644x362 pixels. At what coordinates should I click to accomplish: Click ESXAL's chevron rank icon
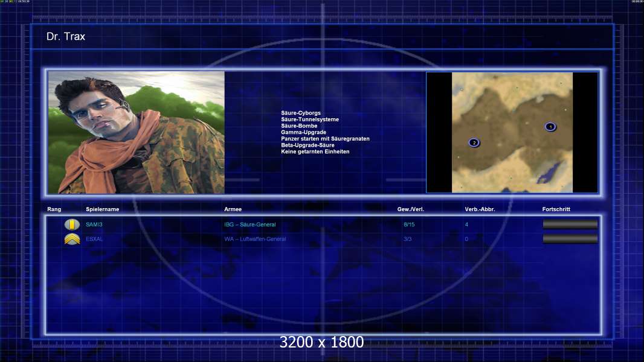click(72, 239)
